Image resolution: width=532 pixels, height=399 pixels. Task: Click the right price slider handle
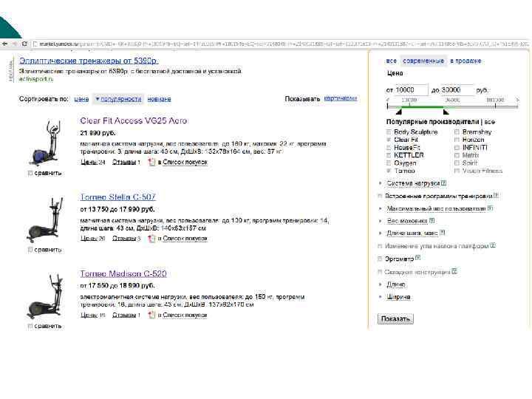[x=446, y=112]
